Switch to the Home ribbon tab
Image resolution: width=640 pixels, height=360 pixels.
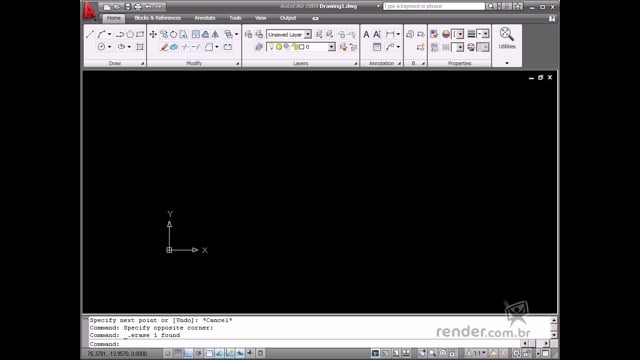(113, 18)
